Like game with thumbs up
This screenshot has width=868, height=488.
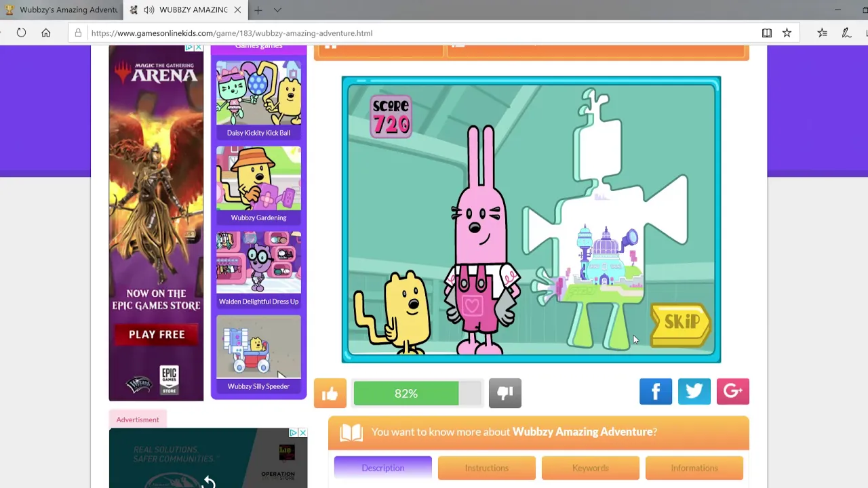330,393
